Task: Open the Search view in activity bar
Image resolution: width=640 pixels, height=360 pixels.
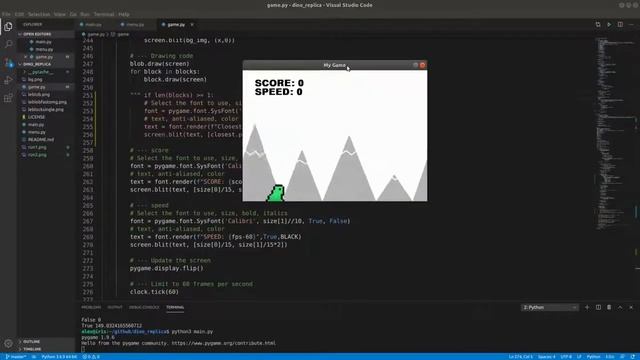Action: point(8,44)
